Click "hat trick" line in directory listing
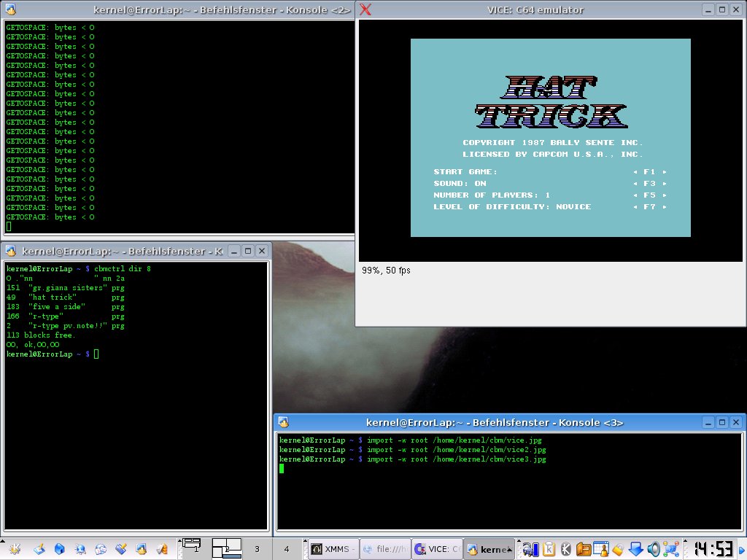747x560 pixels. [x=65, y=297]
